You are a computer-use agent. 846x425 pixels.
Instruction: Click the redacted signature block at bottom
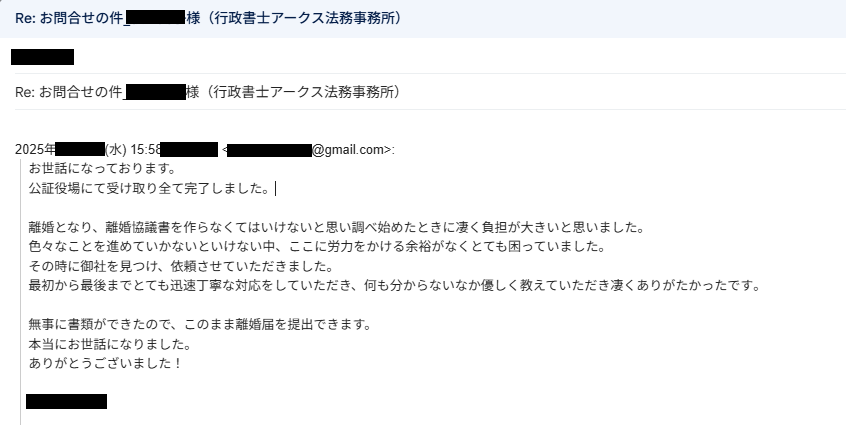(66, 401)
